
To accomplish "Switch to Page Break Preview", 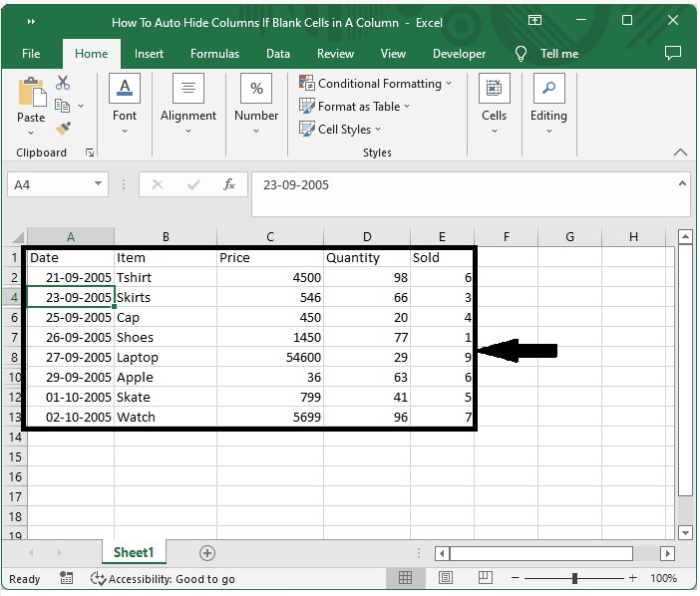I will pyautogui.click(x=484, y=578).
